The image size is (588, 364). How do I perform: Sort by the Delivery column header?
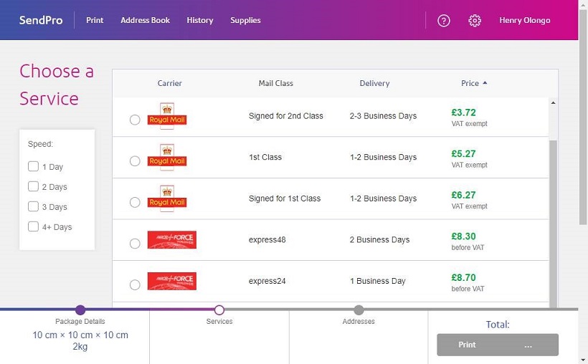[x=374, y=83]
